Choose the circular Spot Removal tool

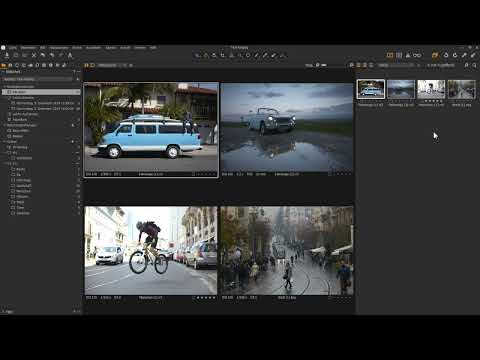click(248, 55)
